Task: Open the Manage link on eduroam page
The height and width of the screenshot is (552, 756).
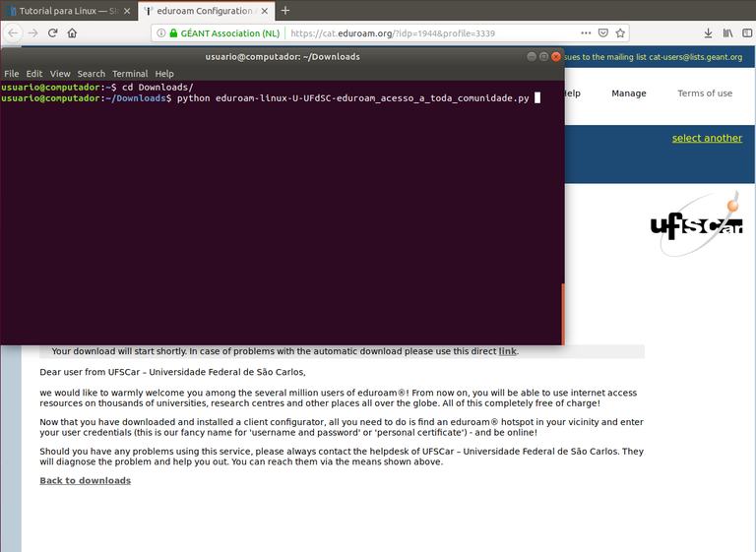Action: click(629, 93)
